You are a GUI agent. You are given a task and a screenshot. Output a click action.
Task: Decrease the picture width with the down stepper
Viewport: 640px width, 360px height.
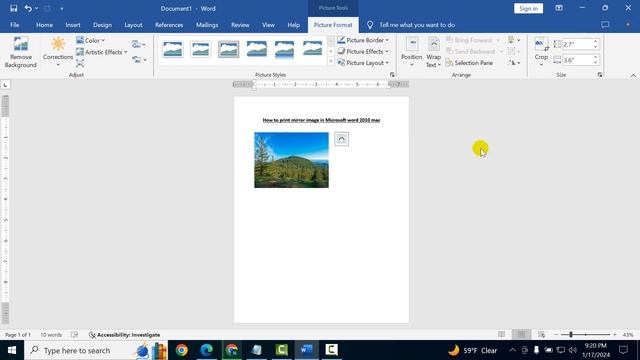[x=596, y=62]
